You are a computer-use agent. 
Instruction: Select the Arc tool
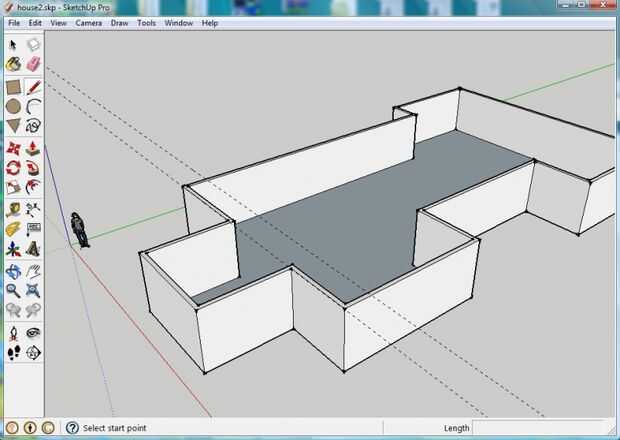(x=33, y=107)
